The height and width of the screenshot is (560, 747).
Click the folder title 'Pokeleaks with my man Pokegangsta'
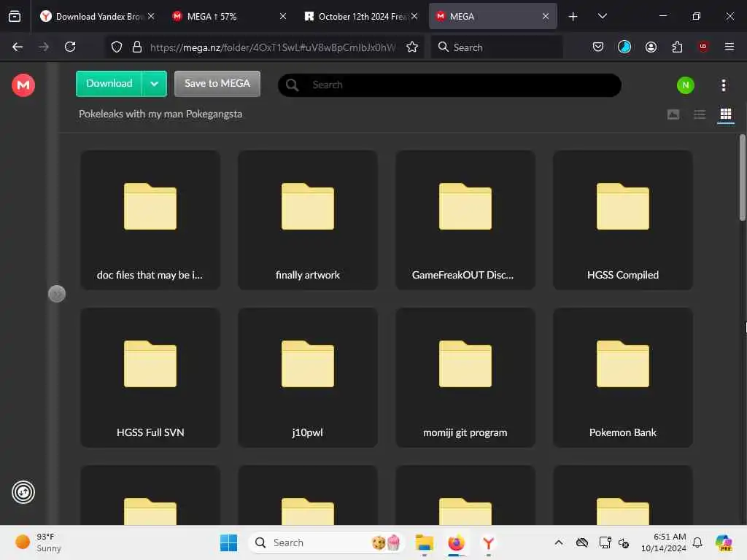160,114
